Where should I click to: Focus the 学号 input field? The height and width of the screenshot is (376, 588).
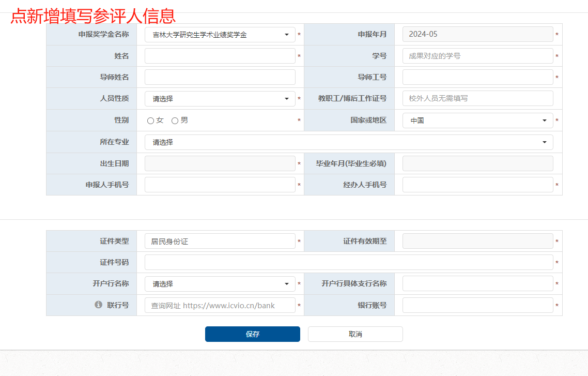(x=477, y=56)
